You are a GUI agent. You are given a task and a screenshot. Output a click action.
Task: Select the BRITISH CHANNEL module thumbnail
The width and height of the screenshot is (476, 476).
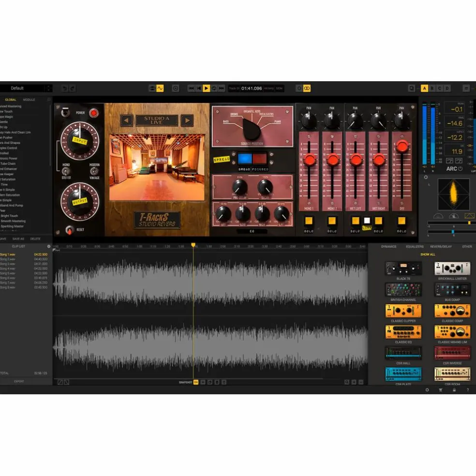(403, 290)
